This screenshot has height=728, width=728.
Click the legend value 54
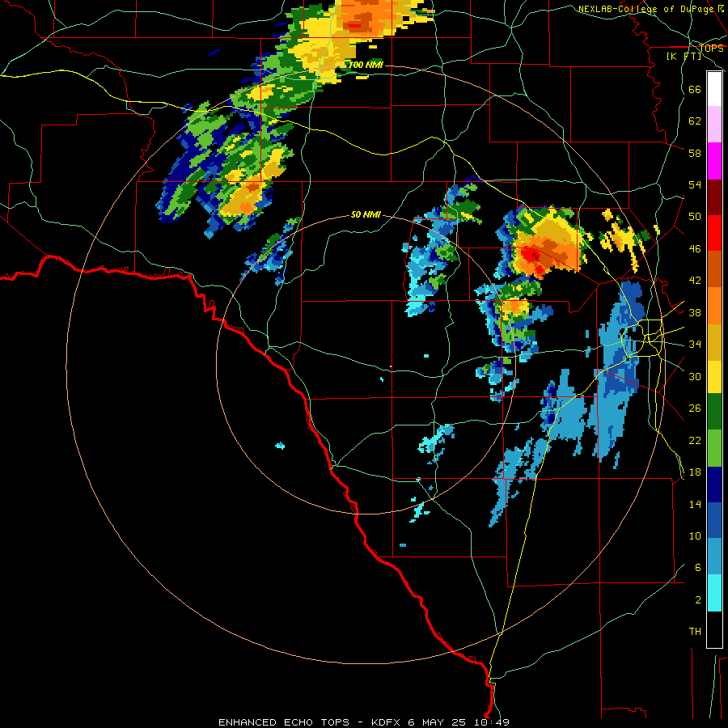[695, 184]
